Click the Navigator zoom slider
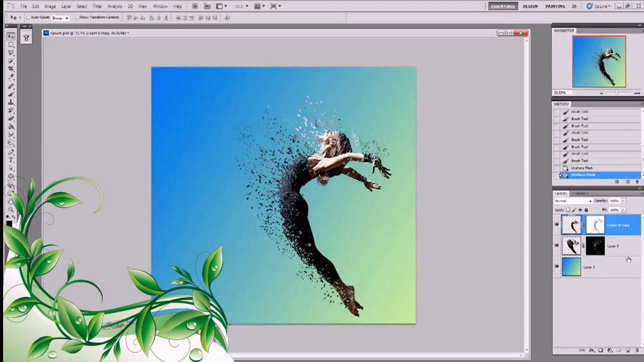 616,93
